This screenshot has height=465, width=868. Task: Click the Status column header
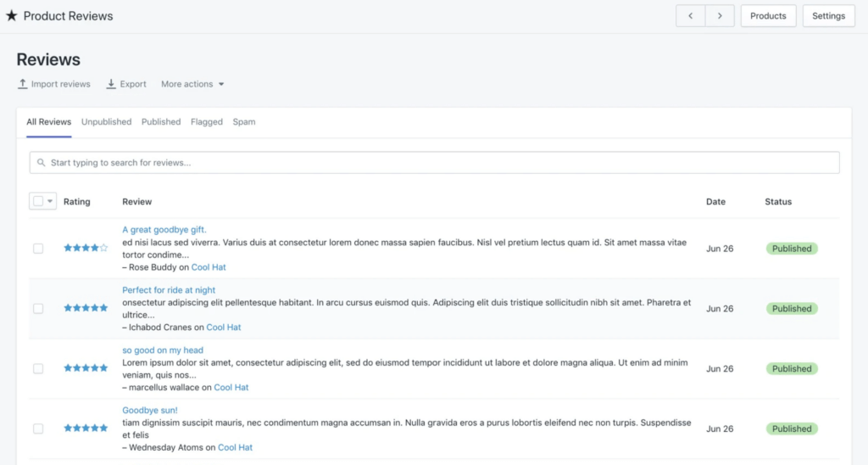(x=778, y=202)
